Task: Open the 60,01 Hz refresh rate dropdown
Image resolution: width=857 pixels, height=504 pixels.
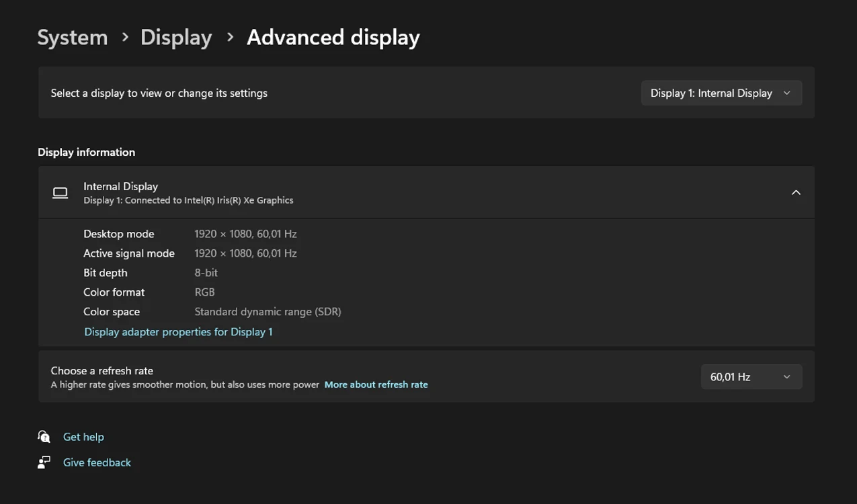Action: [751, 377]
